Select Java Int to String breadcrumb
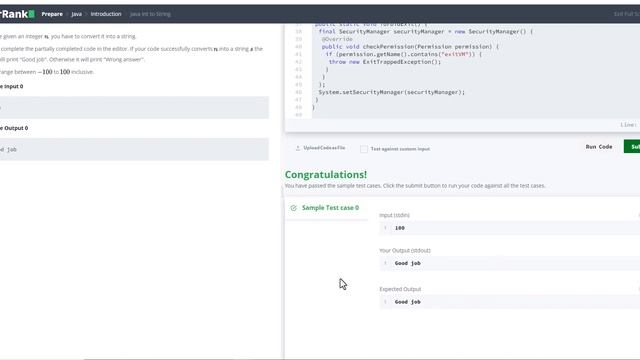Image resolution: width=640 pixels, height=360 pixels. click(150, 14)
